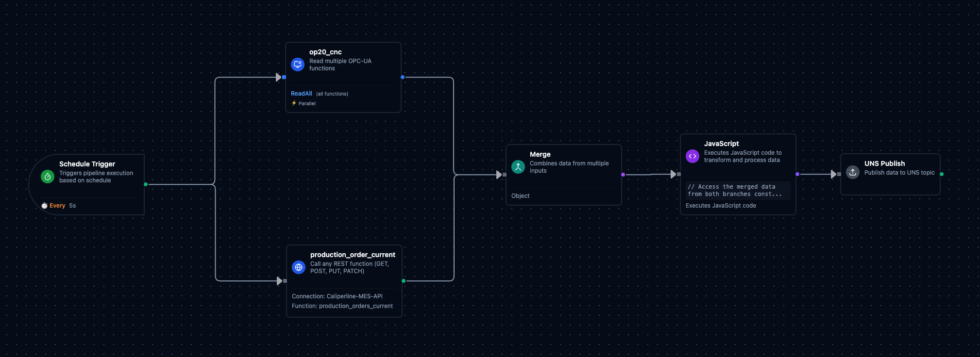Click the small clock beside Every 5s
Screen dimensions: 980x357
point(44,206)
